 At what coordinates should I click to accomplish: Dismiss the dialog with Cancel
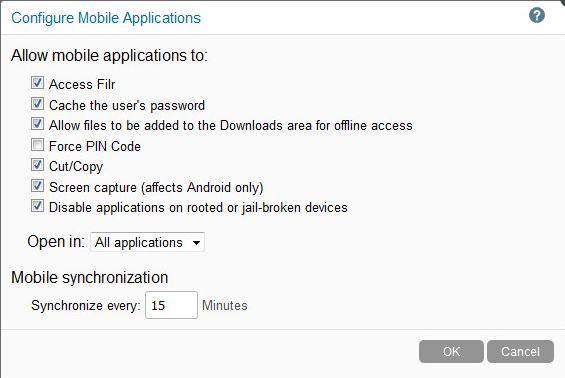[520, 351]
